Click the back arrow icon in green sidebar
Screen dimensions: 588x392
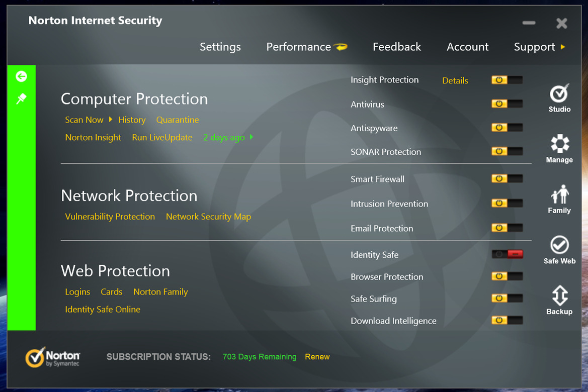click(21, 76)
